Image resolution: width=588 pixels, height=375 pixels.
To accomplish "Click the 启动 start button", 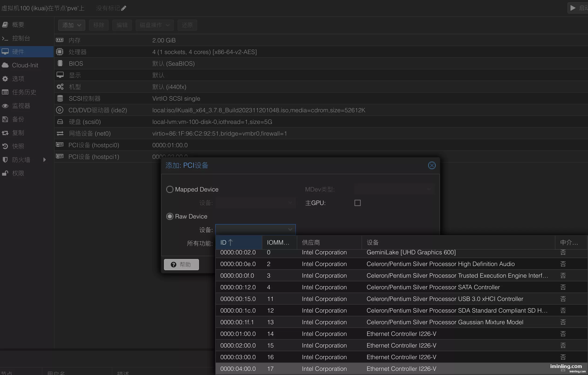I will tap(578, 8).
